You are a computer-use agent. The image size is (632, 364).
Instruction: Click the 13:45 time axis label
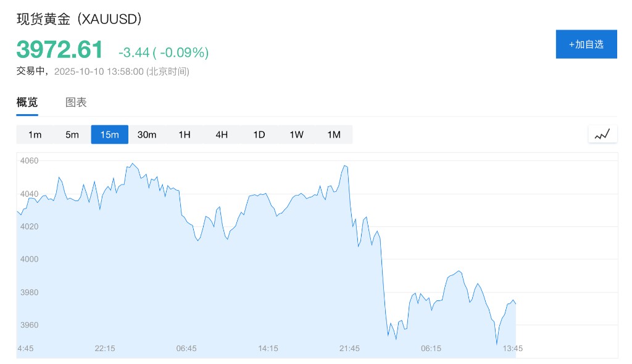tap(513, 349)
